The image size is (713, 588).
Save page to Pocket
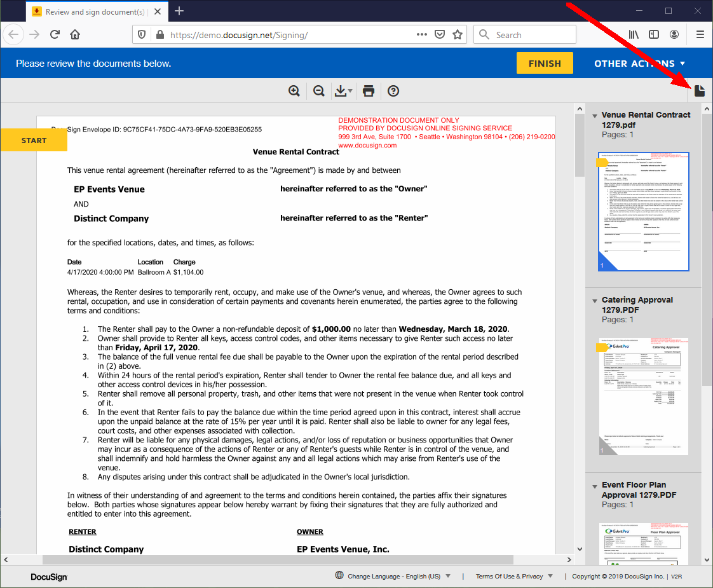coord(440,34)
